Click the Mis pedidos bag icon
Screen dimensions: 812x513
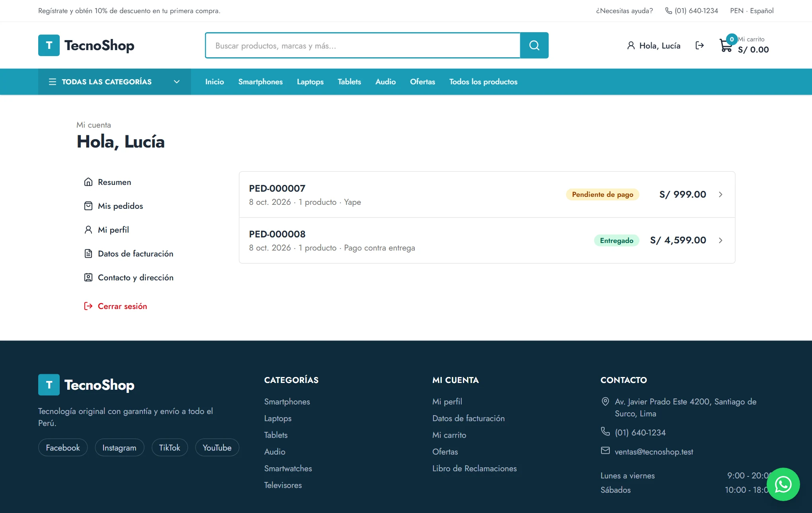(88, 206)
